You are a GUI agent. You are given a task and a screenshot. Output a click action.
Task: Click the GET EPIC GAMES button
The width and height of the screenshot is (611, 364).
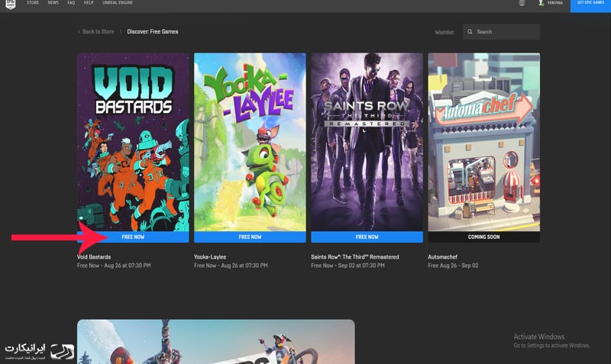click(590, 5)
